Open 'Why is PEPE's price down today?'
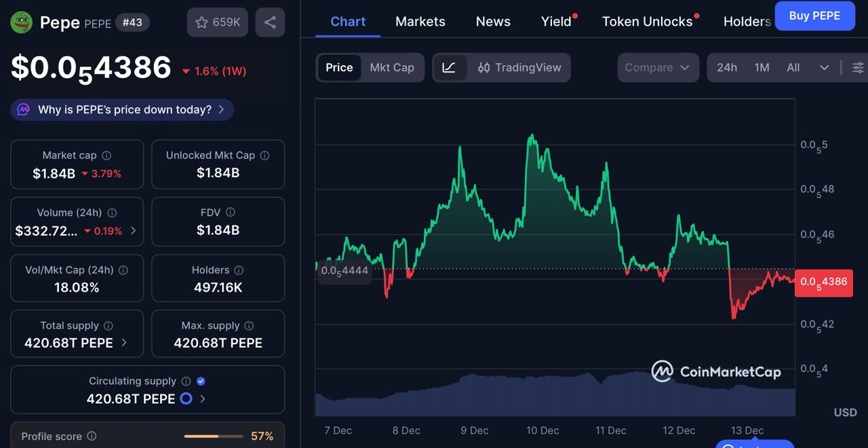This screenshot has width=868, height=448. pos(121,109)
